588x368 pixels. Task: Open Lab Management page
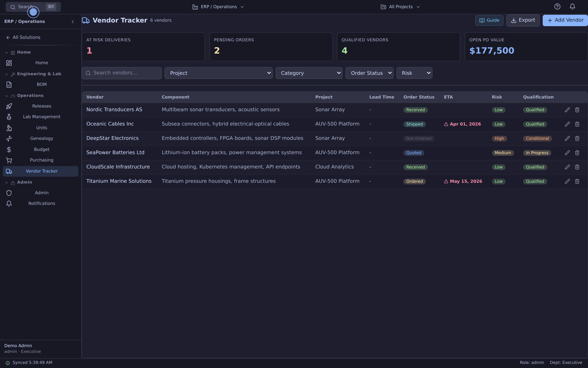coord(41,117)
